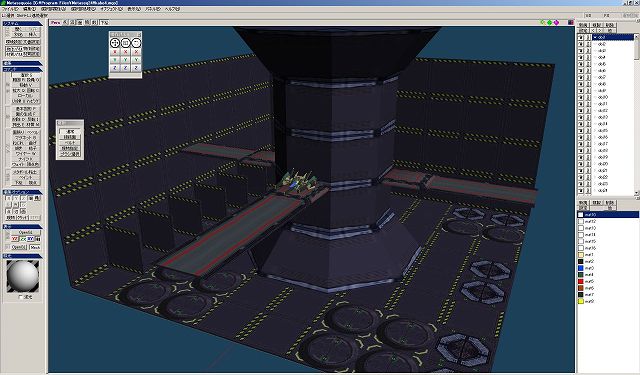The image size is (640, 375).
Task: Click blue Z axis button under move handle
Action: 115,68
